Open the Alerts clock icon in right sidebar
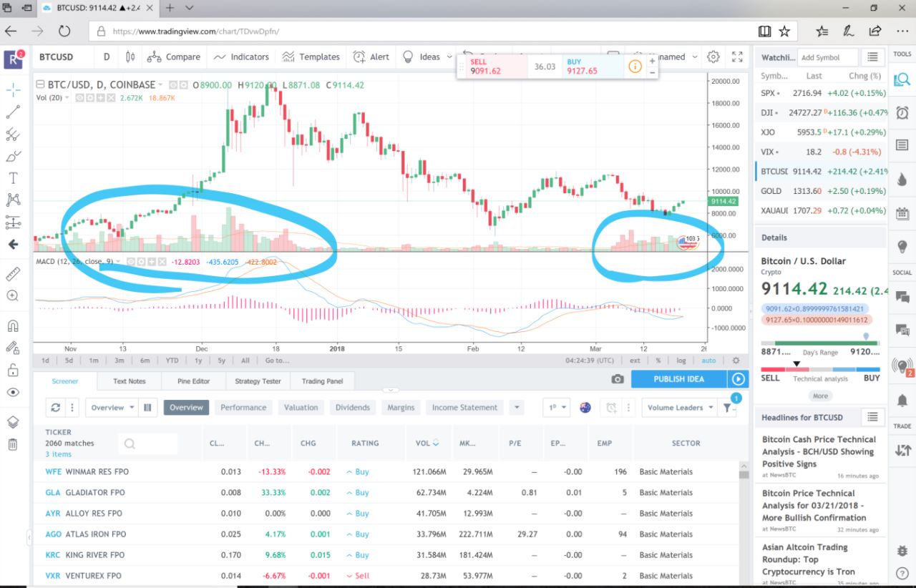Image resolution: width=916 pixels, height=588 pixels. [902, 112]
